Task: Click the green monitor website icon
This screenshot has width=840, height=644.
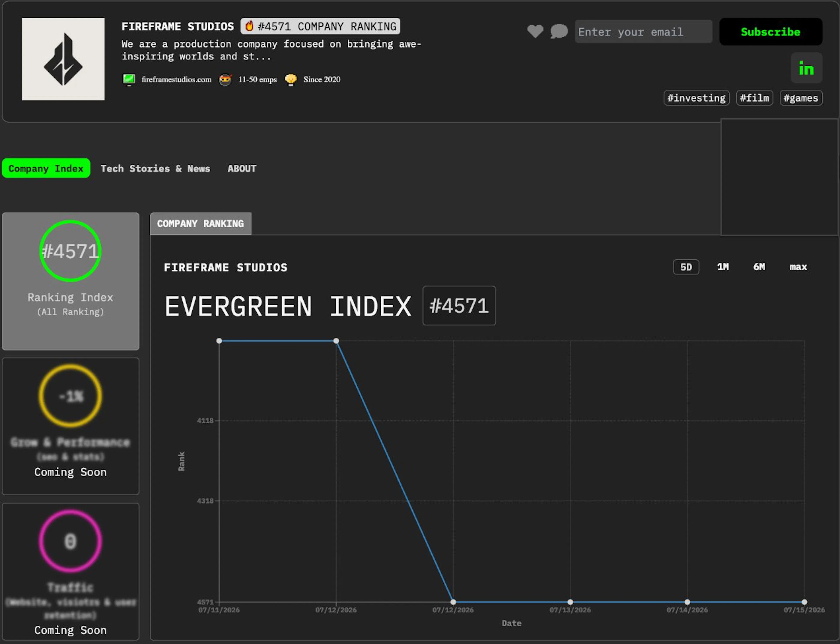Action: (129, 80)
